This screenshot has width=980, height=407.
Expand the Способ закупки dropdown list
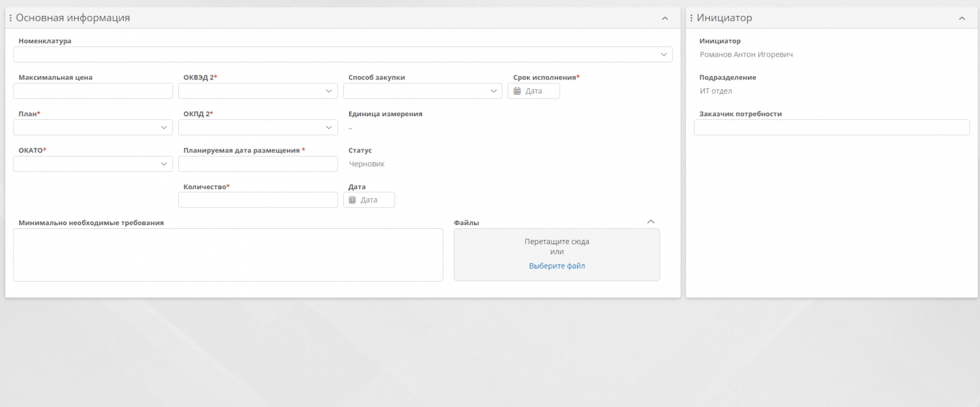coord(494,91)
